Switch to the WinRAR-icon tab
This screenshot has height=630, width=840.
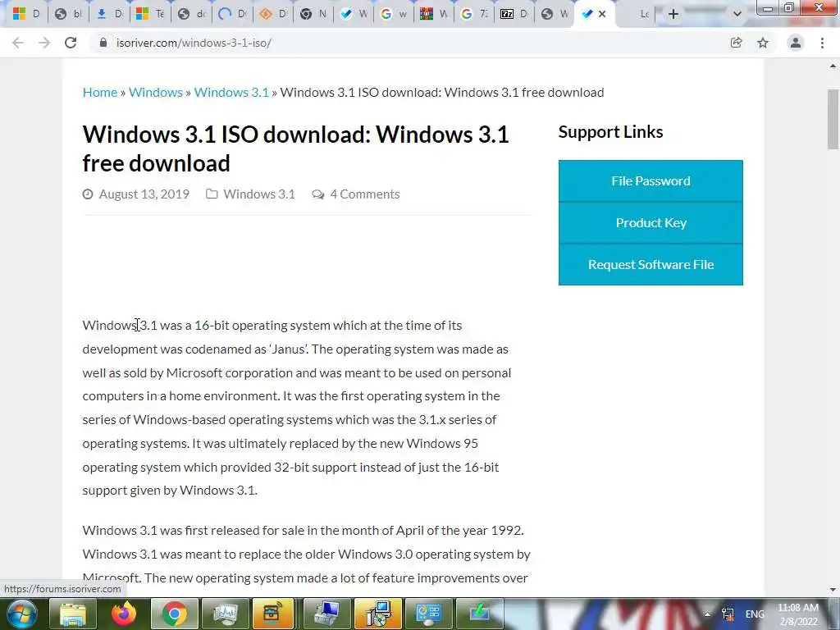(x=434, y=14)
